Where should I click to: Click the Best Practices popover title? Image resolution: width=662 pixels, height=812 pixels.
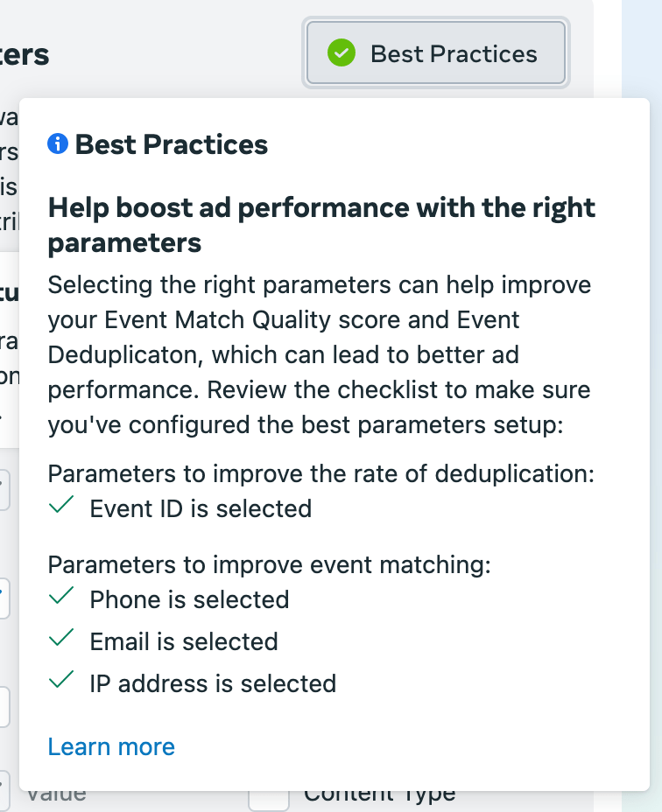(170, 144)
